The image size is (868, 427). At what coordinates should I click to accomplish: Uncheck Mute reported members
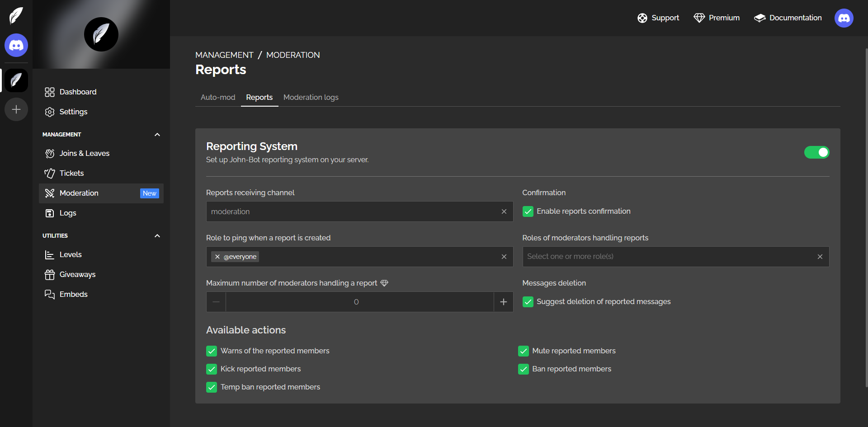pos(524,351)
